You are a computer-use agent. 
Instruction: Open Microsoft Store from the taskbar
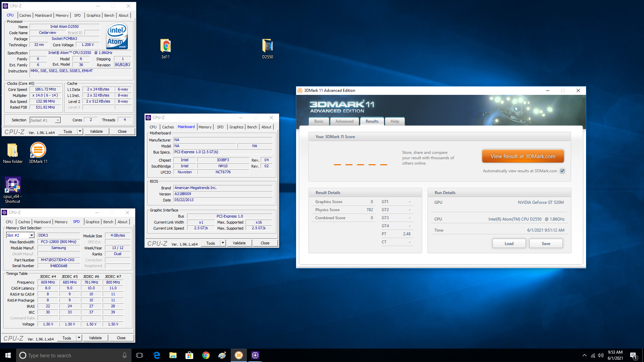pyautogui.click(x=189, y=355)
